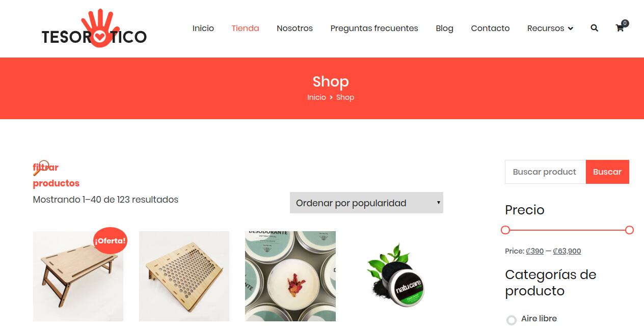The image size is (644, 331).
Task: Open the Contacto menu item
Action: (x=490, y=28)
